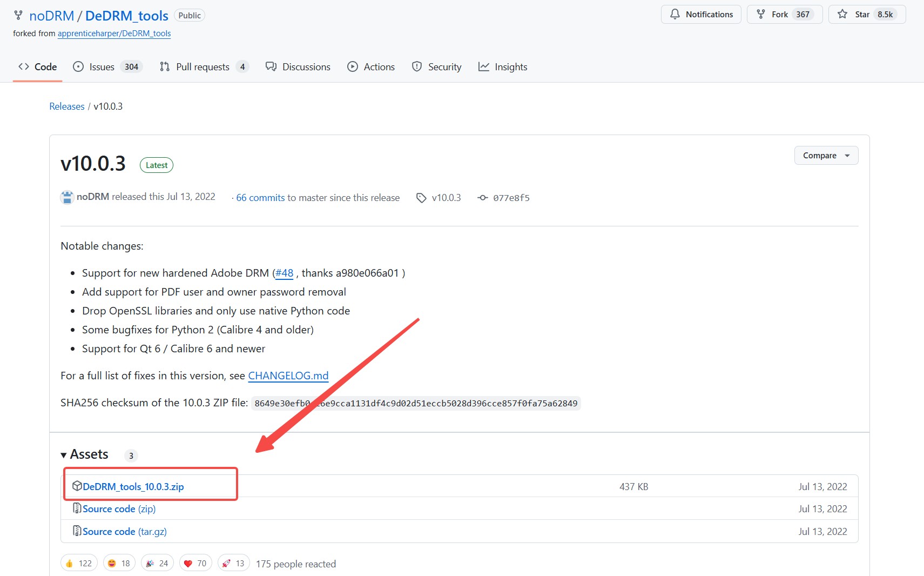Screen dimensions: 924x576
Task: Click the Code angle brackets icon
Action: [x=23, y=66]
